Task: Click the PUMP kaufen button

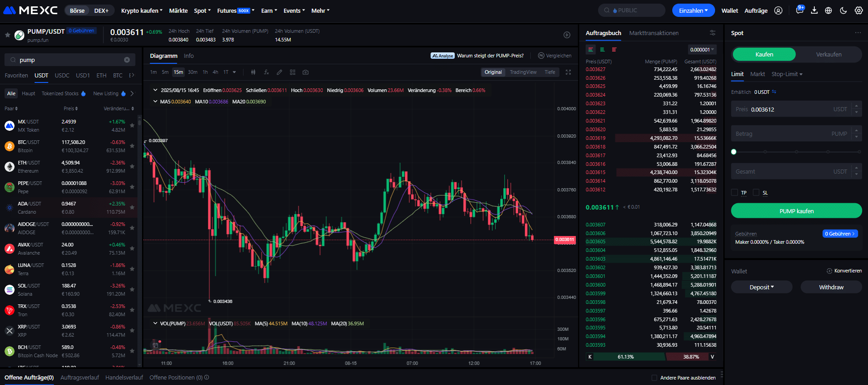Action: 796,211
